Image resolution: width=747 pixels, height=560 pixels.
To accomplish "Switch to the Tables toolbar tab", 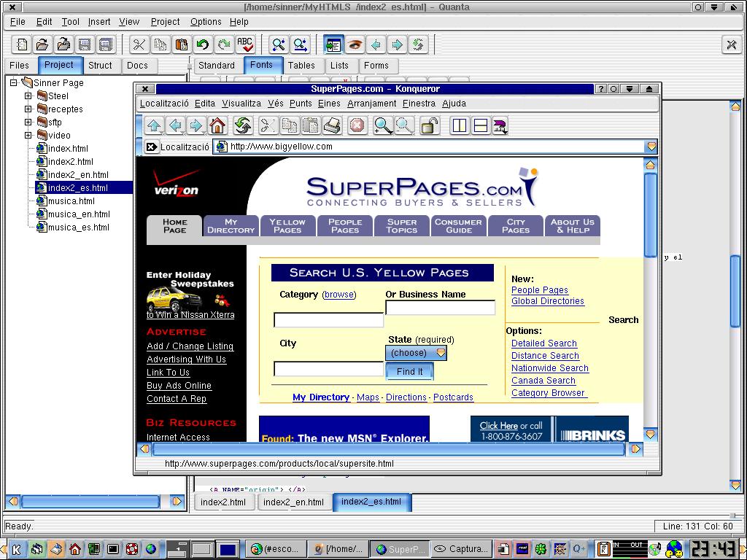I will pos(301,65).
